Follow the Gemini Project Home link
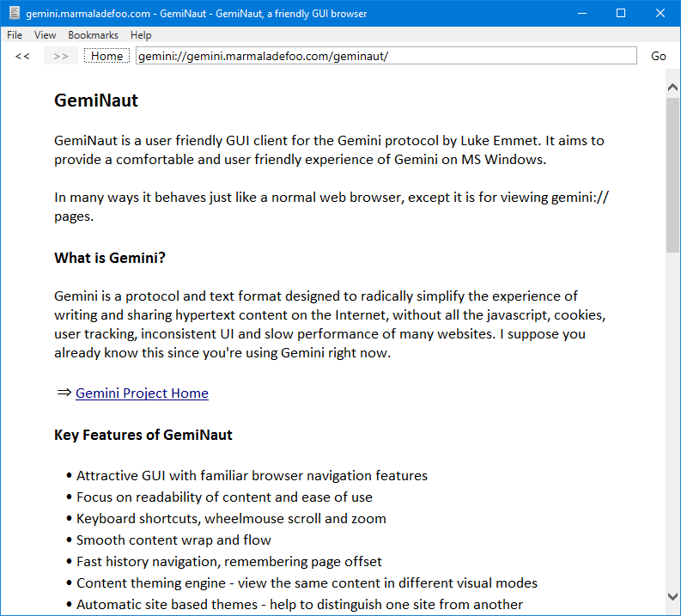681x616 pixels. (x=142, y=393)
